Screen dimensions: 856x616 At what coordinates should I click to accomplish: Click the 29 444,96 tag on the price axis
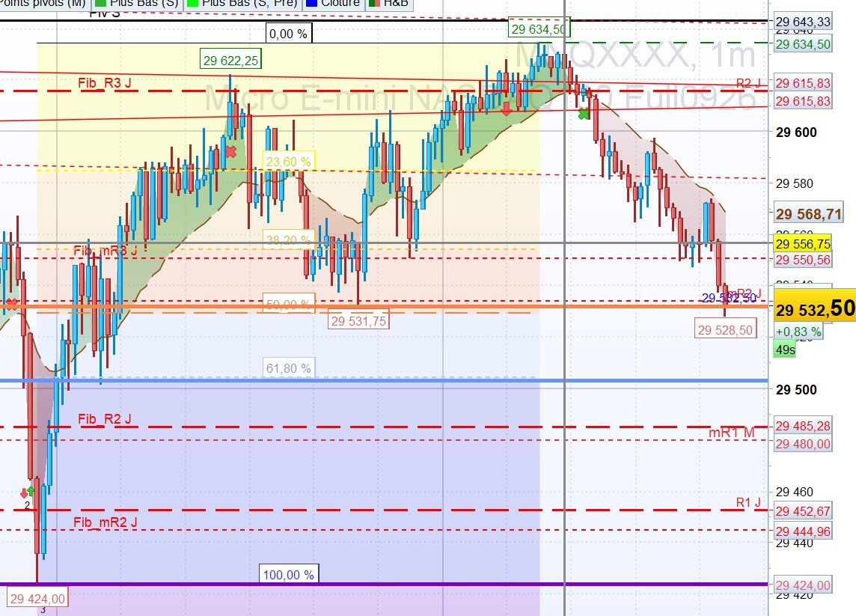pyautogui.click(x=802, y=531)
